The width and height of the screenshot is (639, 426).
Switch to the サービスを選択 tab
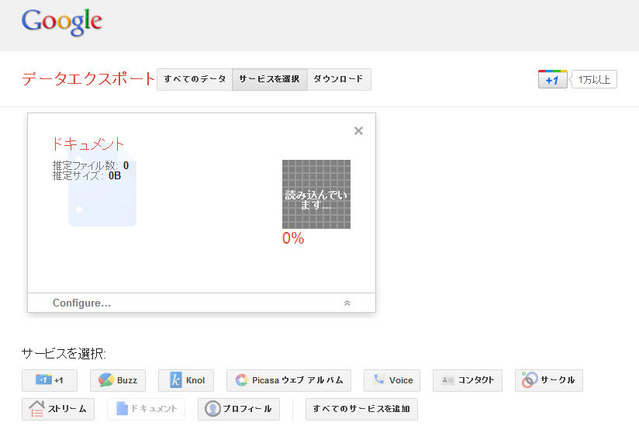coord(270,79)
